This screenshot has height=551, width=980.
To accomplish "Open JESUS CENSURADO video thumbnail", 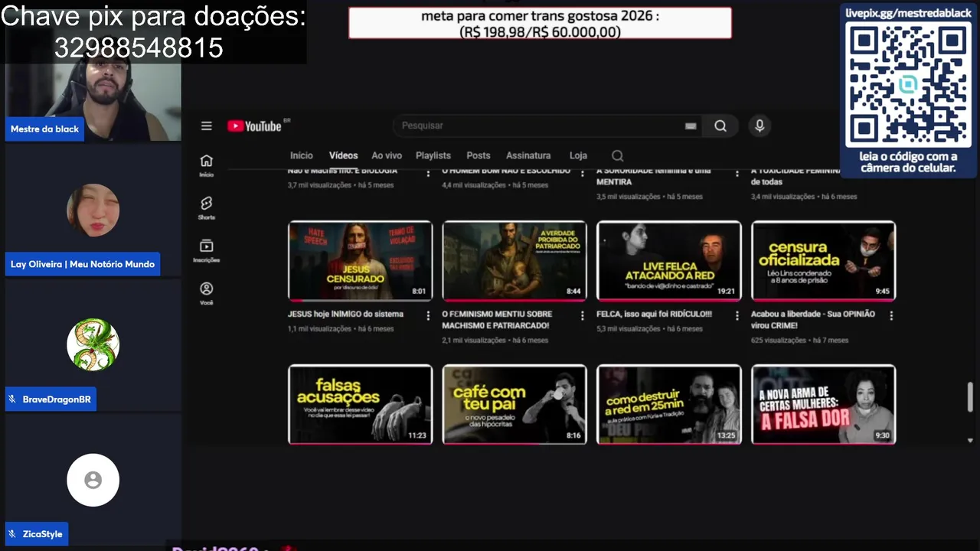I will 360,260.
